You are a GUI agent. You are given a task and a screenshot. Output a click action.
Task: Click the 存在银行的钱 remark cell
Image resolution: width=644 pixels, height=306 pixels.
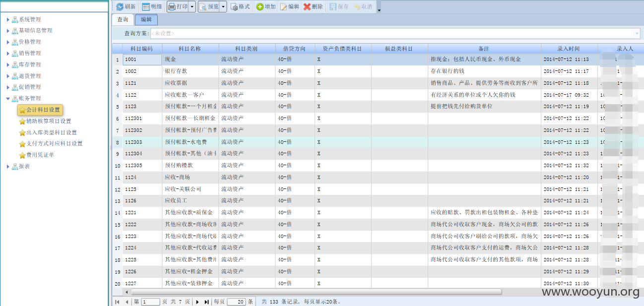[484, 71]
